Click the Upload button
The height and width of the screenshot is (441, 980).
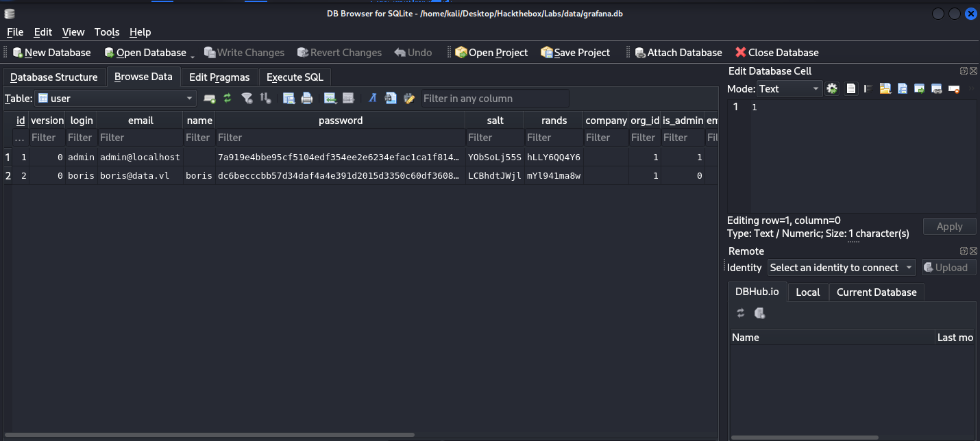click(949, 268)
